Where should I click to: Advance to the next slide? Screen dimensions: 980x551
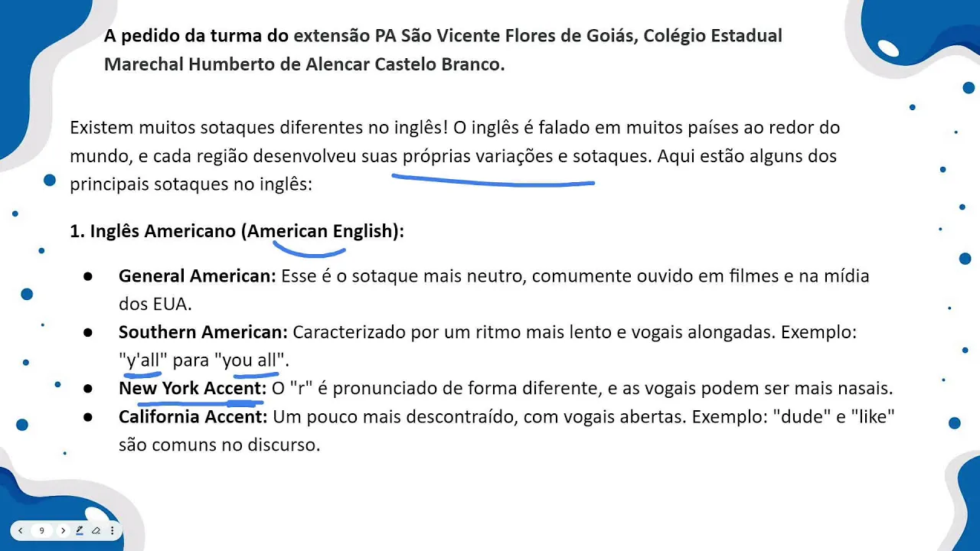(x=63, y=530)
